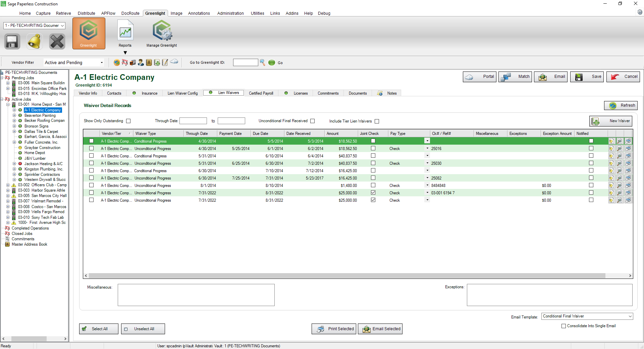Click the delivery truck toolbar icon
This screenshot has width=644, height=349.
pos(133,62)
